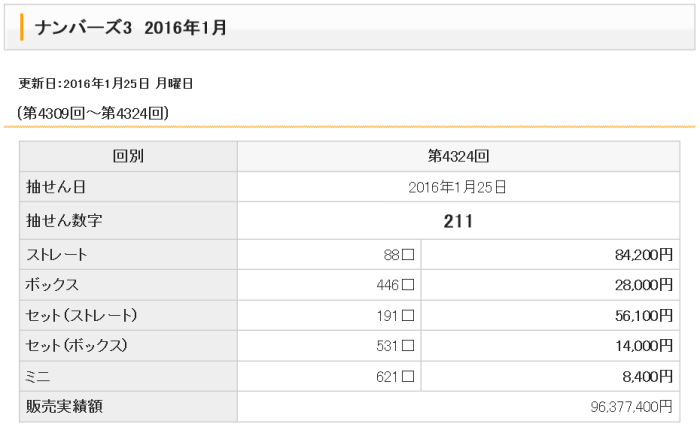Click the 回別 header cell
Viewport: 700px width, 433px height.
[128, 157]
